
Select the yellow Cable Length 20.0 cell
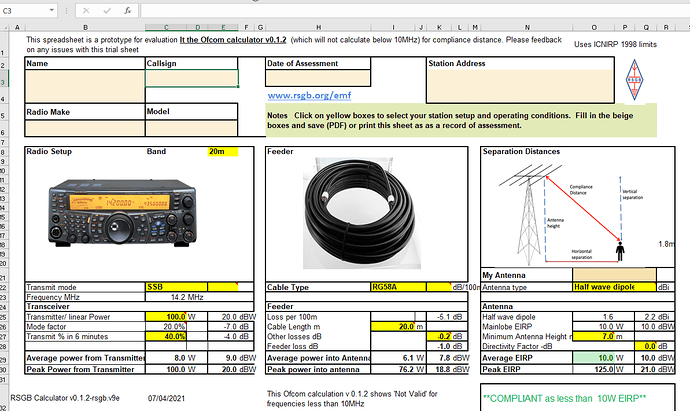click(391, 326)
